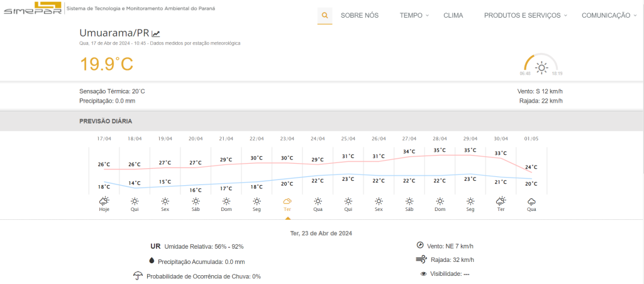Select the Hoje rain forecast icon
Screen dimensions: 644x284
click(x=104, y=201)
